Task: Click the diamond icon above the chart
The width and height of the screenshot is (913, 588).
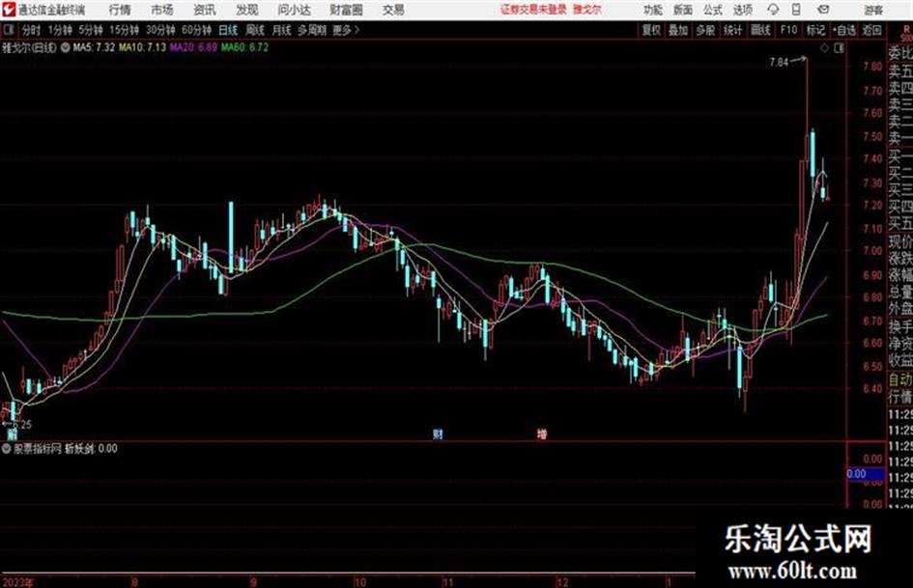Action: (824, 48)
